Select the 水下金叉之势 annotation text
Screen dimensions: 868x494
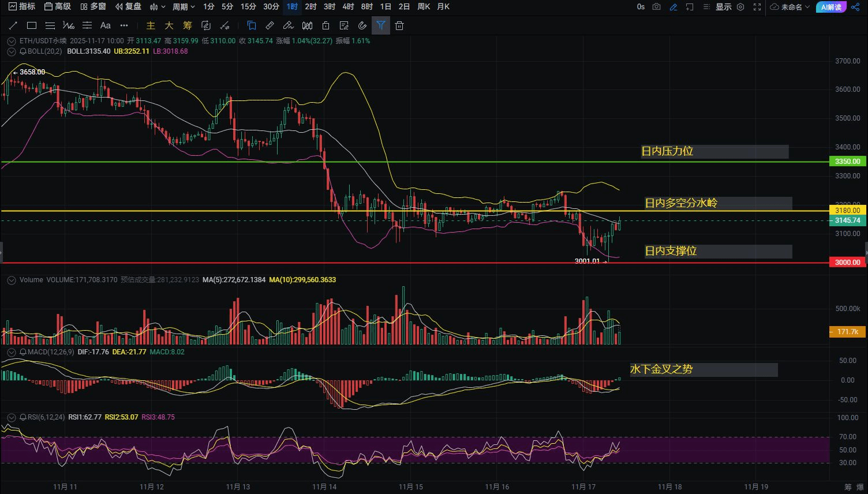[x=661, y=369]
